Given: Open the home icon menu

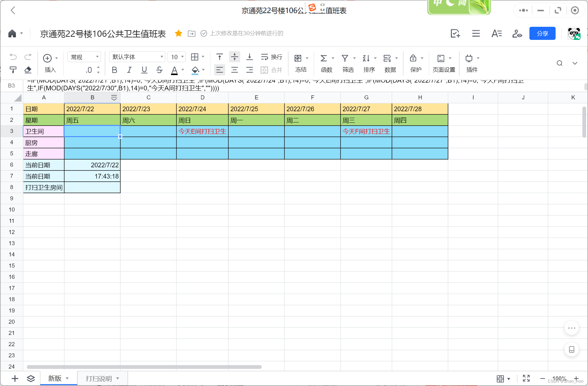Looking at the screenshot, I should pyautogui.click(x=12, y=33).
